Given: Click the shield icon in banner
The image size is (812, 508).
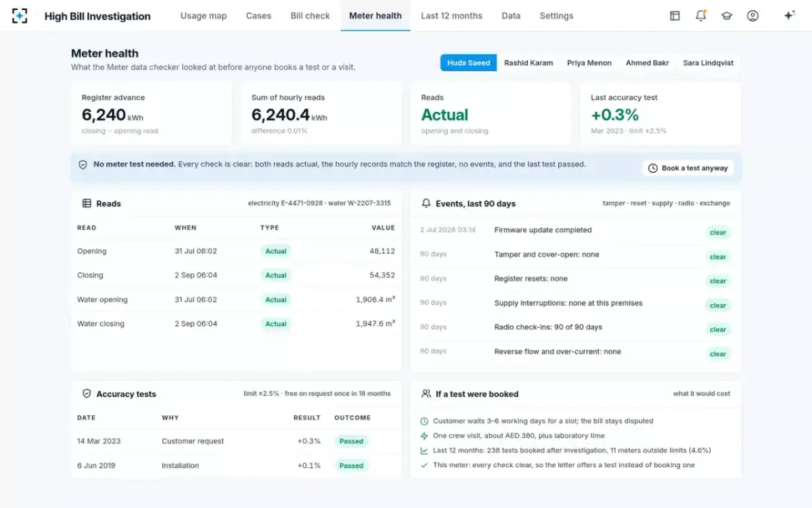Looking at the screenshot, I should 83,165.
